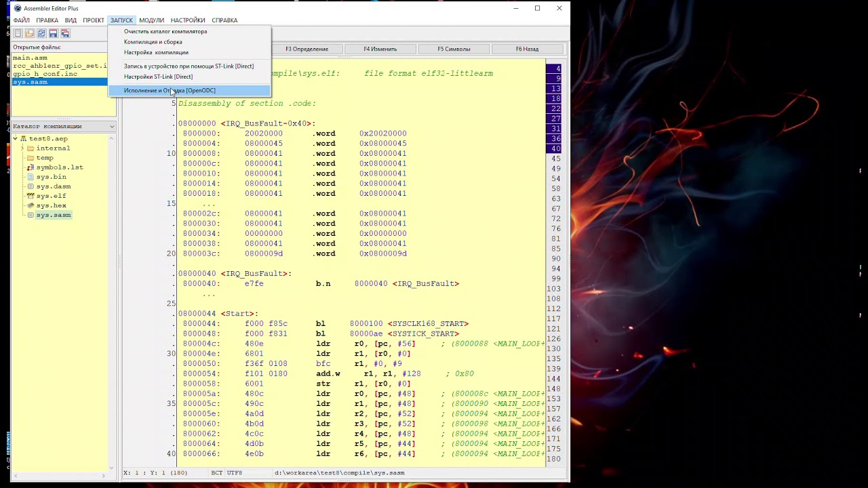Click the project tree scroll-down arrow
868x488 pixels.
(x=112, y=467)
